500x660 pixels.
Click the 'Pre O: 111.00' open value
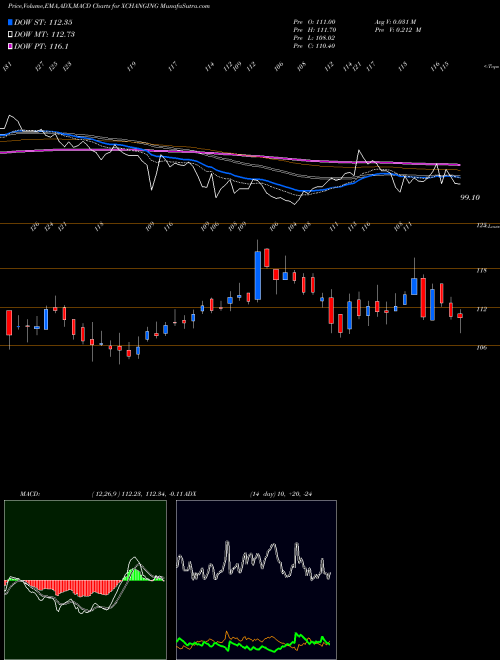coord(314,21)
